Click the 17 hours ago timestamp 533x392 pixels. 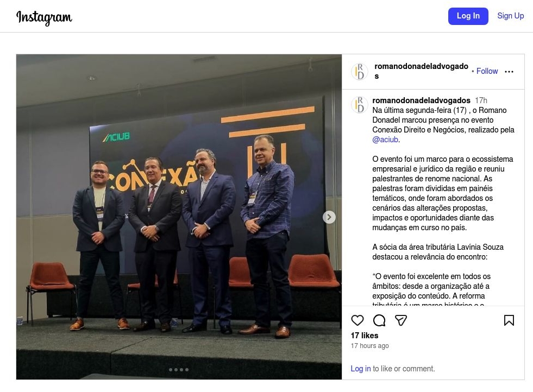click(x=369, y=346)
